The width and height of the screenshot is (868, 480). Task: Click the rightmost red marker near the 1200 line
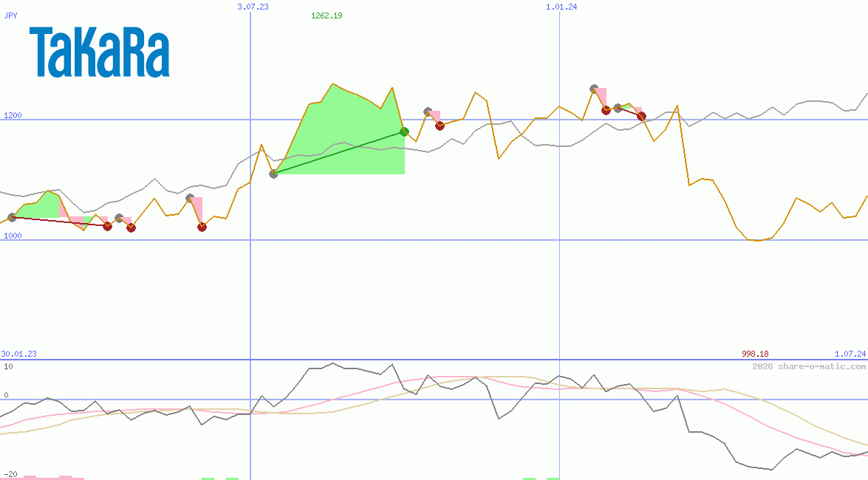tap(641, 117)
